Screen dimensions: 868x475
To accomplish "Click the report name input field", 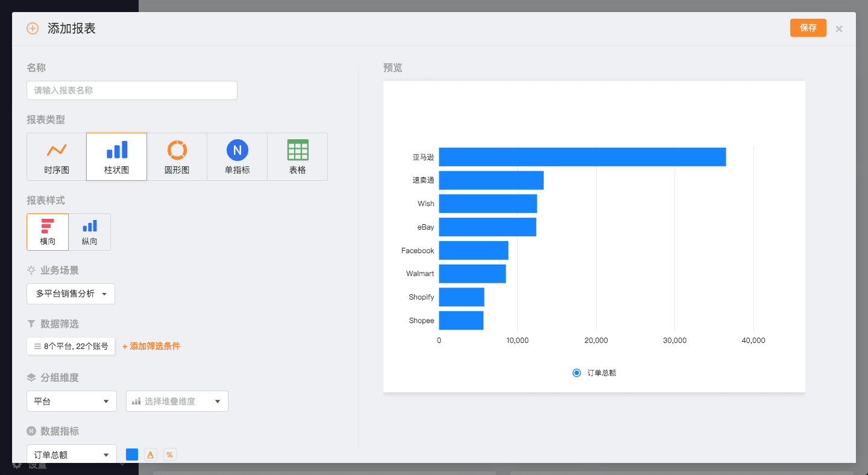I will coord(131,90).
